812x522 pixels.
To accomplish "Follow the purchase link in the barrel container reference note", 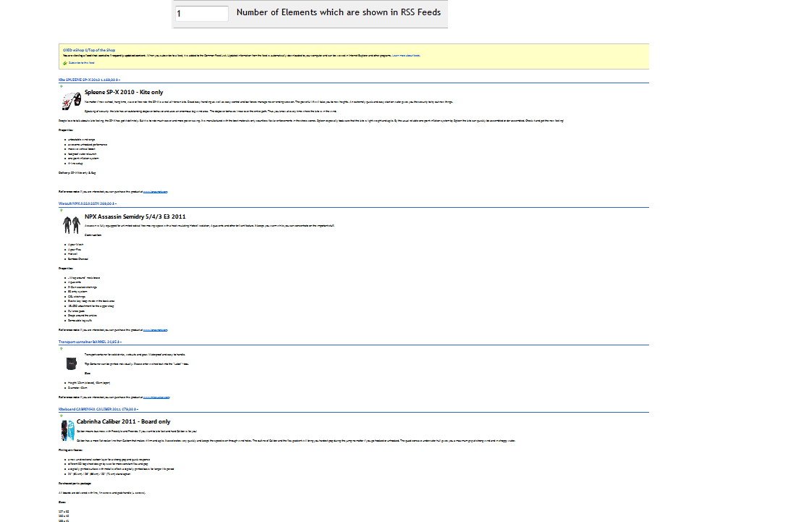I will coord(156,397).
